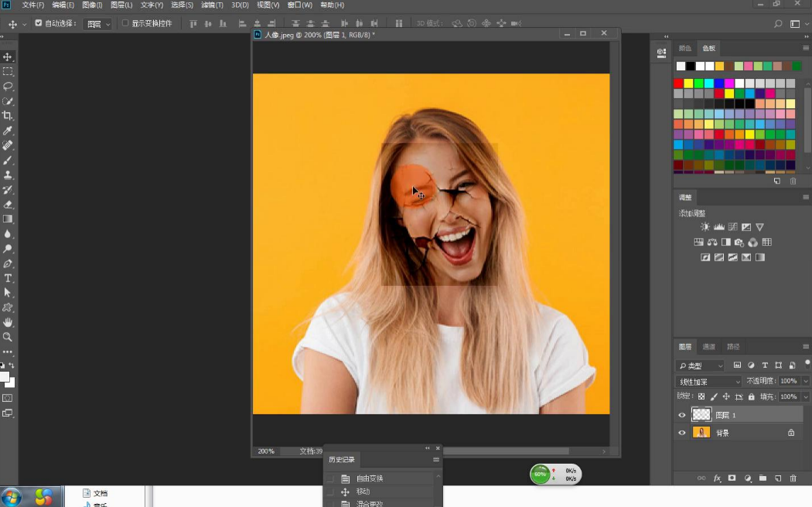Uncheck the 自动选择 checkbox

tap(39, 23)
